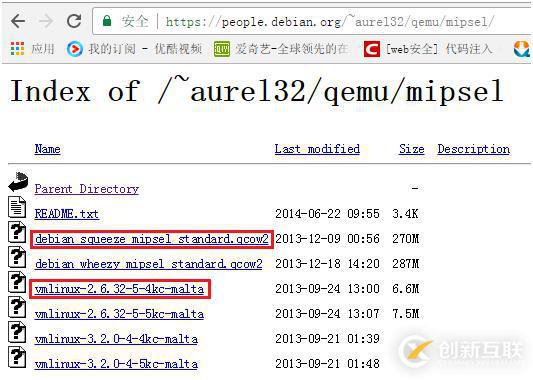533x380 pixels.
Task: Click the green secure padlock icon
Action: pos(107,21)
